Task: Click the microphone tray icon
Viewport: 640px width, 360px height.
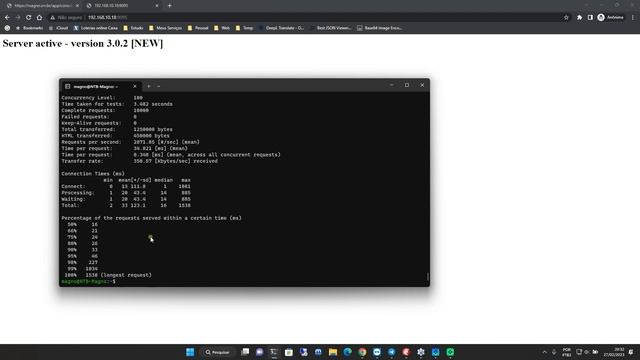Action: [554, 352]
